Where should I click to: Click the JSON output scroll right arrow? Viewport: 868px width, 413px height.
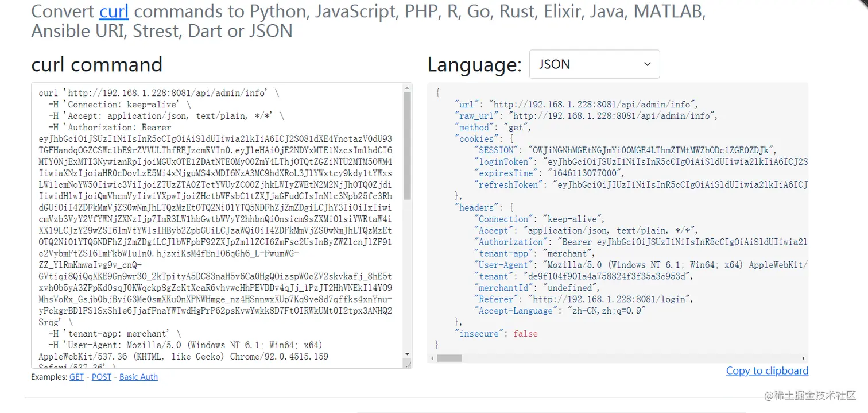click(x=804, y=358)
